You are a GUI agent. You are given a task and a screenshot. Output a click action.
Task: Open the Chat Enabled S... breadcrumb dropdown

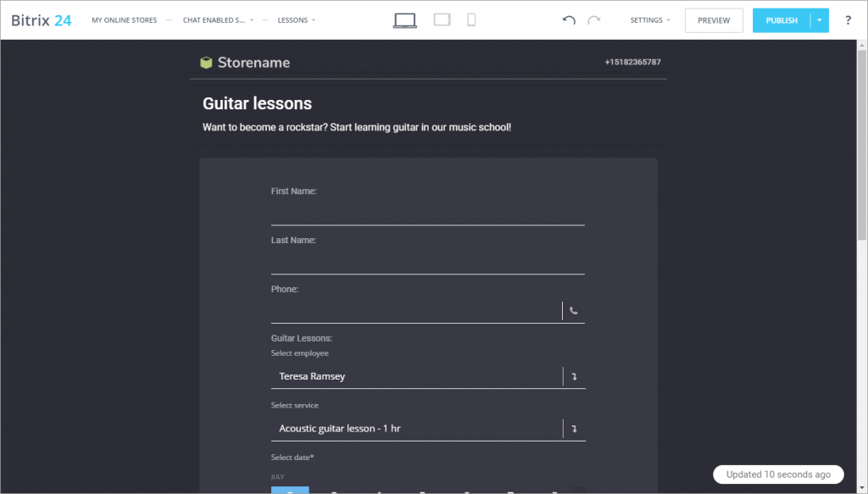[218, 20]
